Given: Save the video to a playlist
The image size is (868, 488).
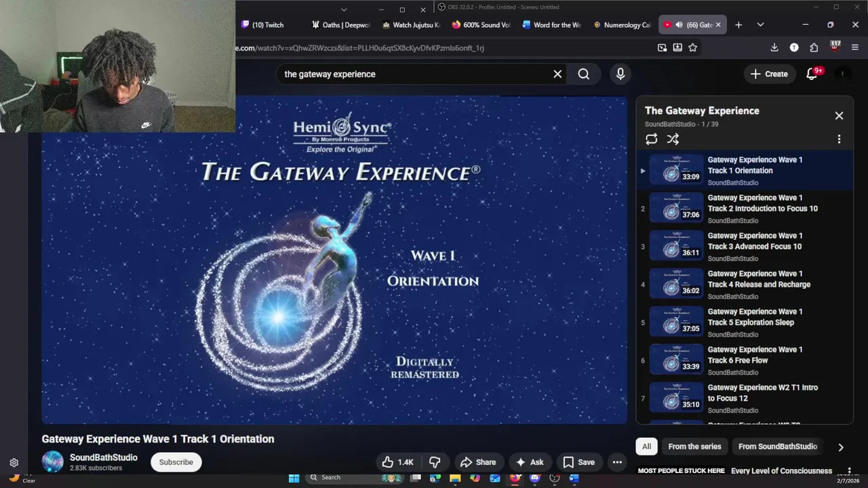Looking at the screenshot, I should (x=579, y=462).
